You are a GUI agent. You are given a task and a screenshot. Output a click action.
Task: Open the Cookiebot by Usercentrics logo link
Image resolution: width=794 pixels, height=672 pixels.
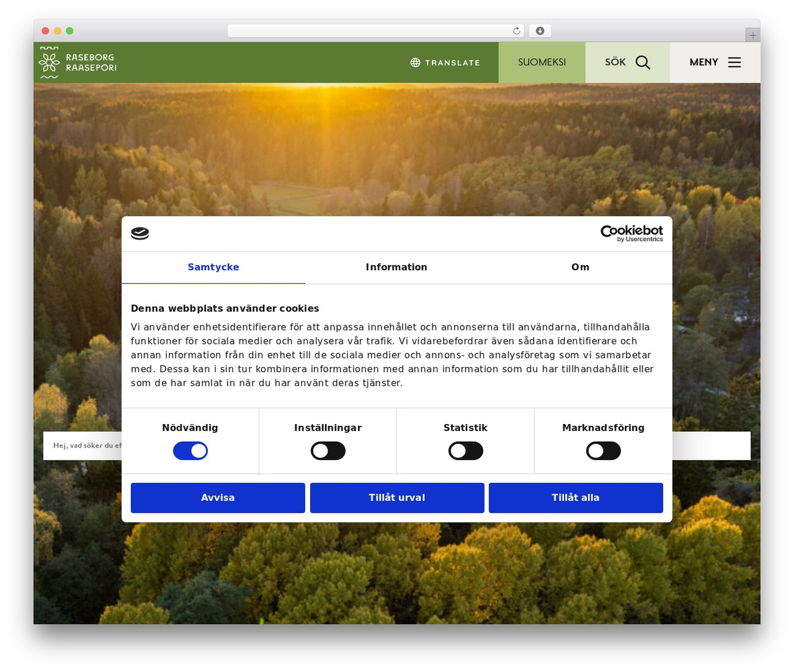pyautogui.click(x=631, y=234)
